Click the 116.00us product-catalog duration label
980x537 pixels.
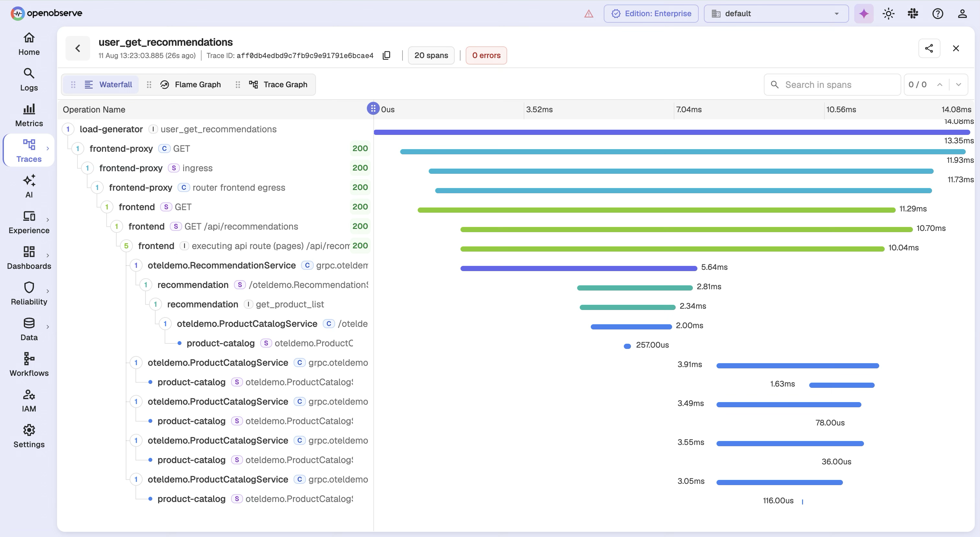pyautogui.click(x=778, y=500)
